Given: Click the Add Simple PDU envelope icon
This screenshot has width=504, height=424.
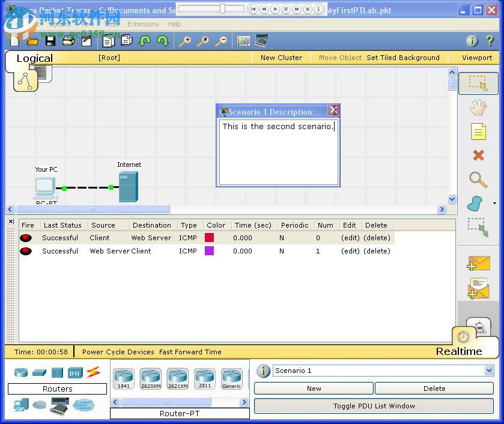Looking at the screenshot, I should click(478, 263).
